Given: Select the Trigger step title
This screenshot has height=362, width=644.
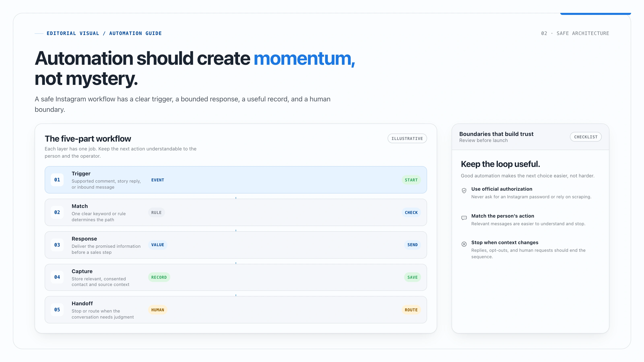Looking at the screenshot, I should click(81, 174).
